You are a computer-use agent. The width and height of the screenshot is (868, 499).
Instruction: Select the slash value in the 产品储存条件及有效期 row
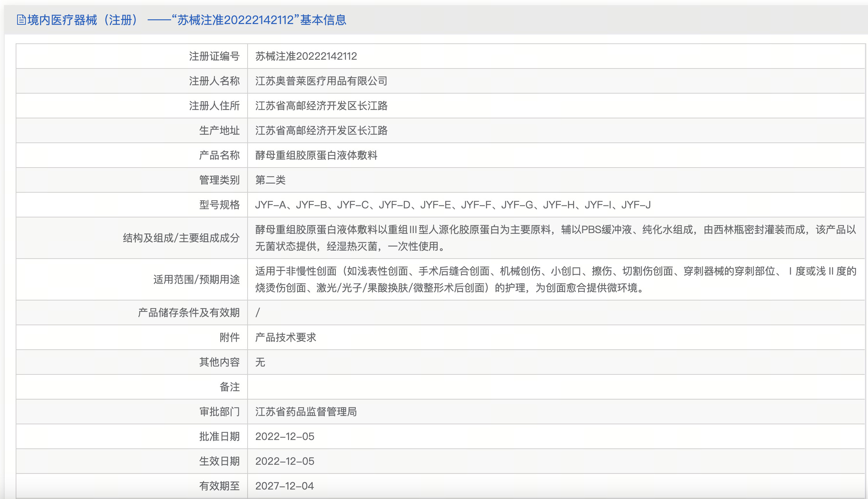tap(258, 313)
